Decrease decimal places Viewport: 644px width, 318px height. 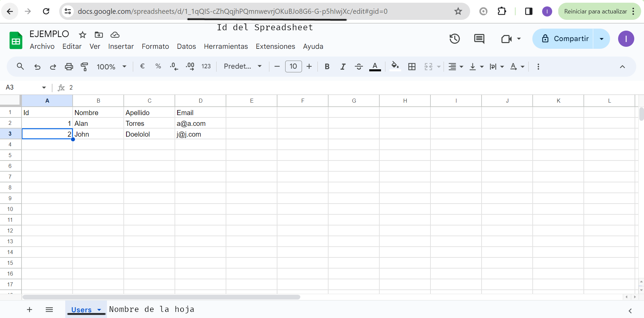point(174,66)
